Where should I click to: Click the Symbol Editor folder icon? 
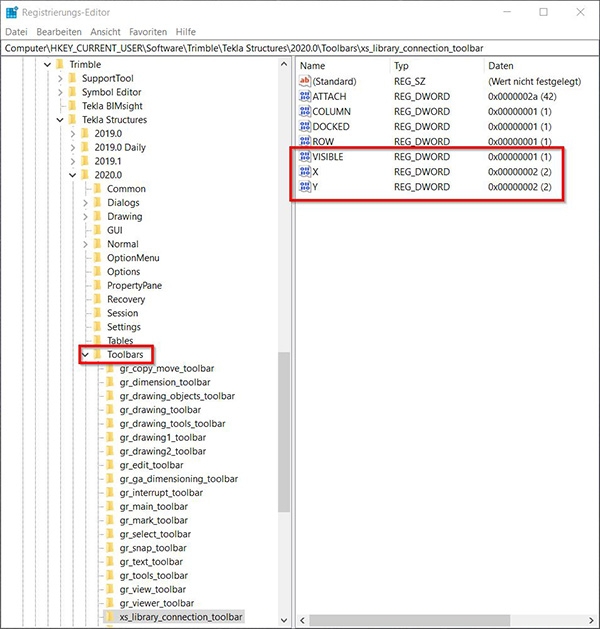pyautogui.click(x=73, y=92)
